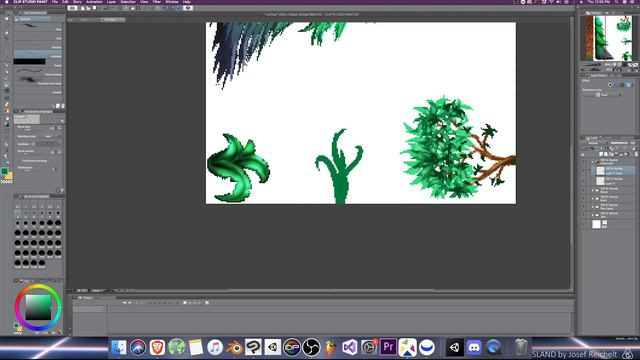This screenshot has height=360, width=640.
Task: Collapse the topmost expanded layer folder
Action: pos(592,162)
